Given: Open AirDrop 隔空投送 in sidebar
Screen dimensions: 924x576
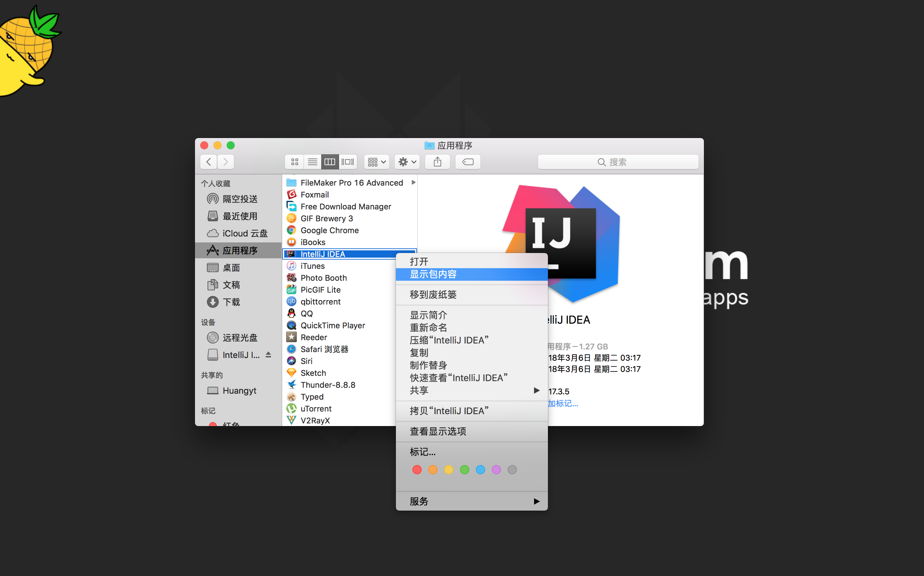Looking at the screenshot, I should coord(238,199).
